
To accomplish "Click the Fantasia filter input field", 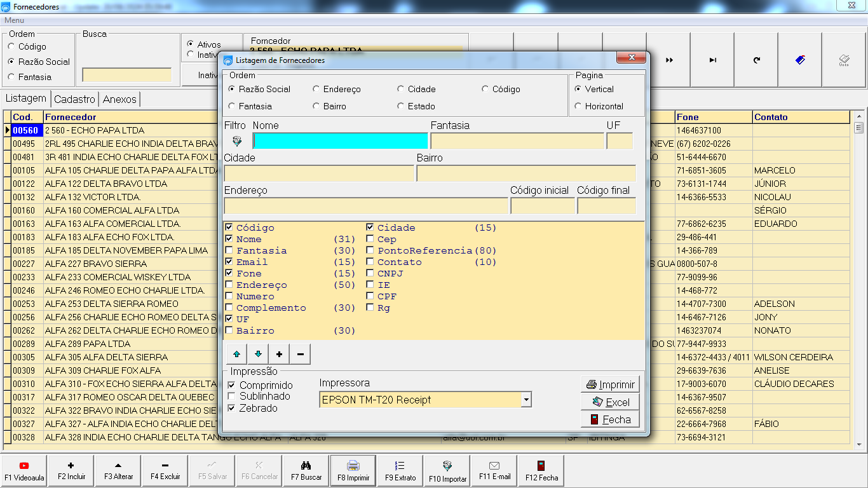I will coord(517,140).
